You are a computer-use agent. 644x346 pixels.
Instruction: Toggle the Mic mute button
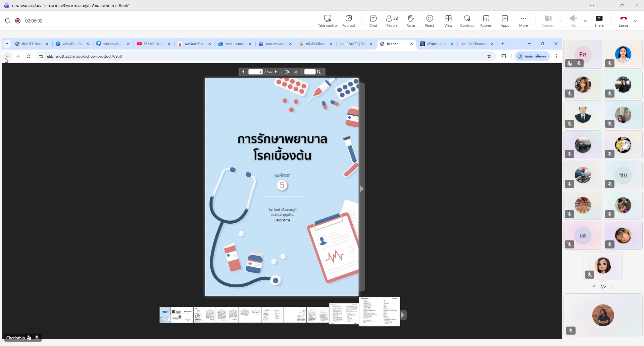pyautogui.click(x=573, y=21)
